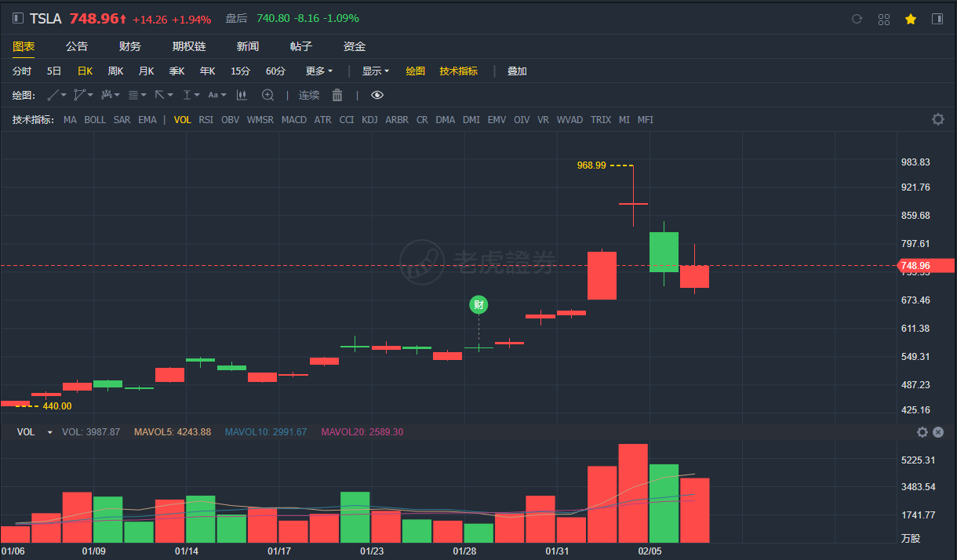The width and height of the screenshot is (957, 560).
Task: Expand the line tool dropdown arrow
Action: (x=64, y=95)
